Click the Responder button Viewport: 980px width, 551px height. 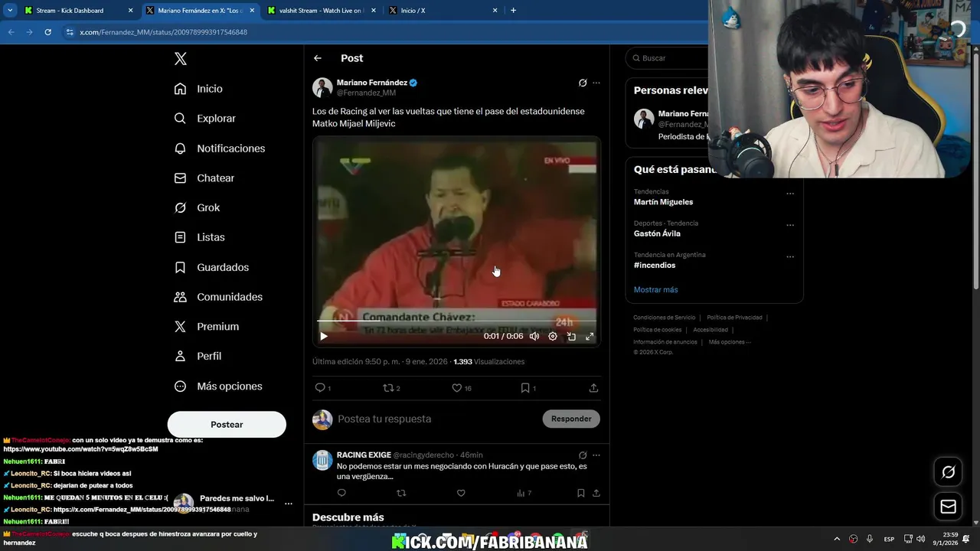571,419
